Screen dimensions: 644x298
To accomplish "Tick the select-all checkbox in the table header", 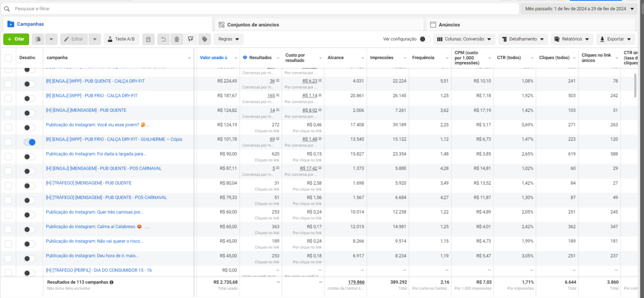I will 8,58.
